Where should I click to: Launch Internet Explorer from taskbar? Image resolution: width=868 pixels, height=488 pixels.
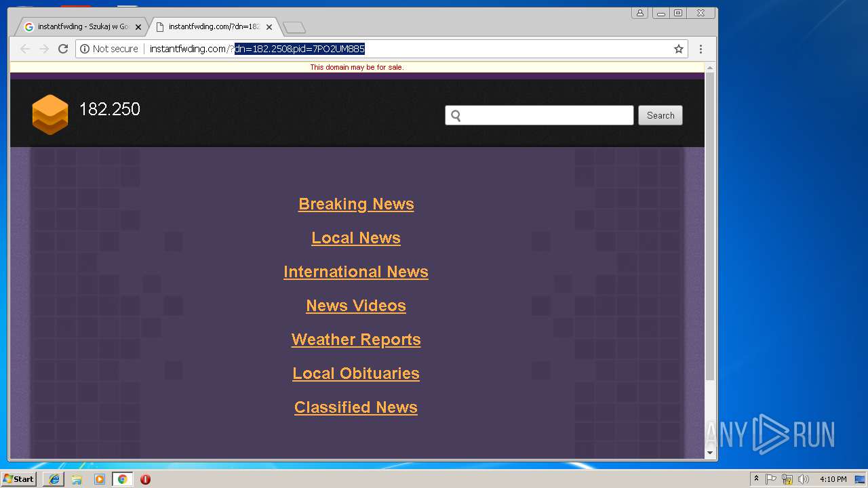(54, 479)
